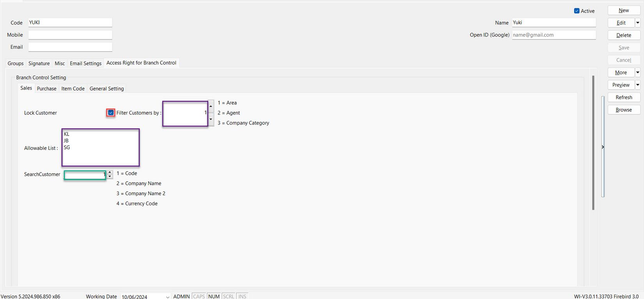Click the side panel expand arrow
644x299 pixels.
[603, 147]
